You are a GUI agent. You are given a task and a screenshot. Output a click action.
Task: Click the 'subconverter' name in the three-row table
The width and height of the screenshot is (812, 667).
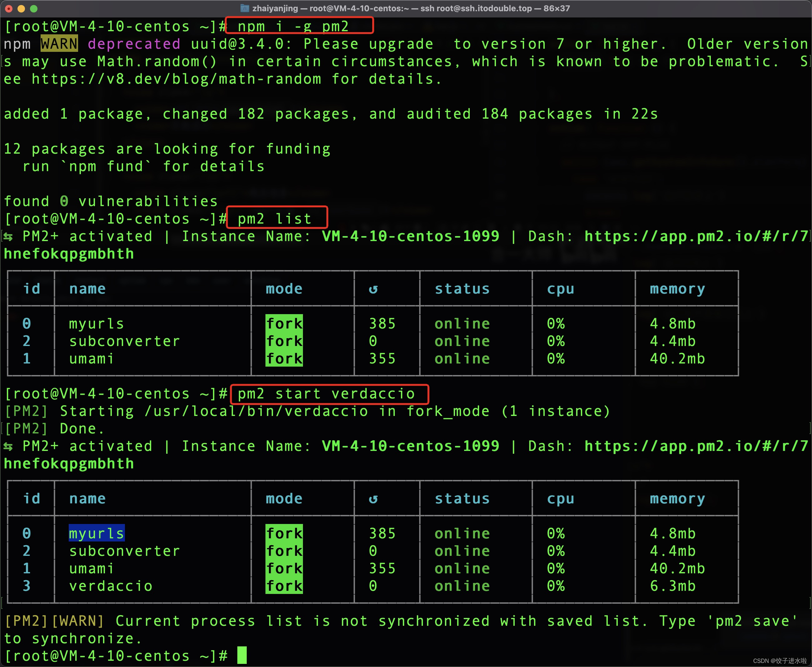tap(125, 341)
